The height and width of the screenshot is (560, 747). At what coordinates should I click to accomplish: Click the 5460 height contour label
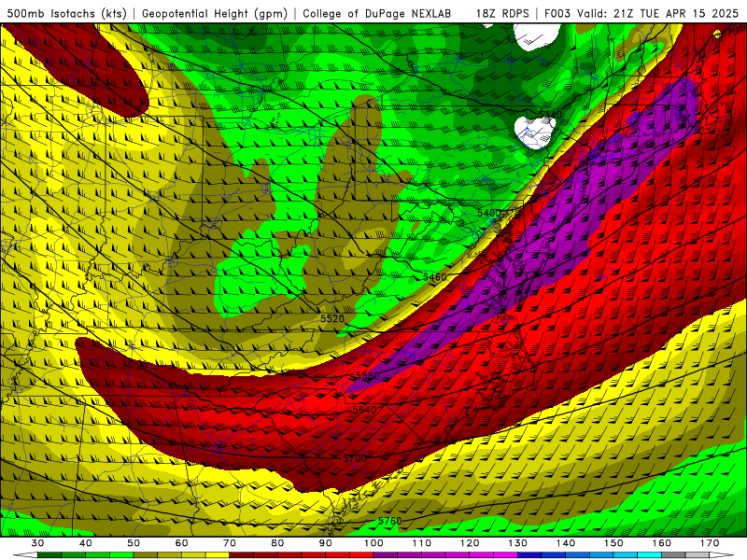click(x=435, y=276)
